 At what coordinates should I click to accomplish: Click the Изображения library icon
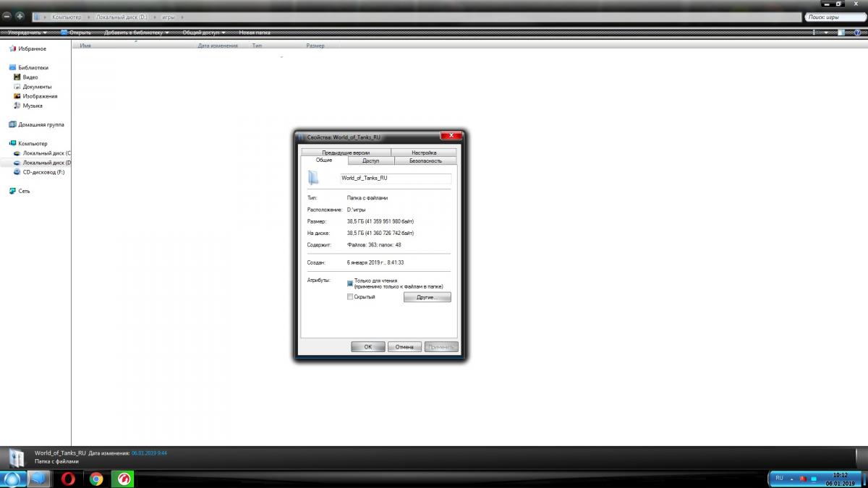[17, 96]
